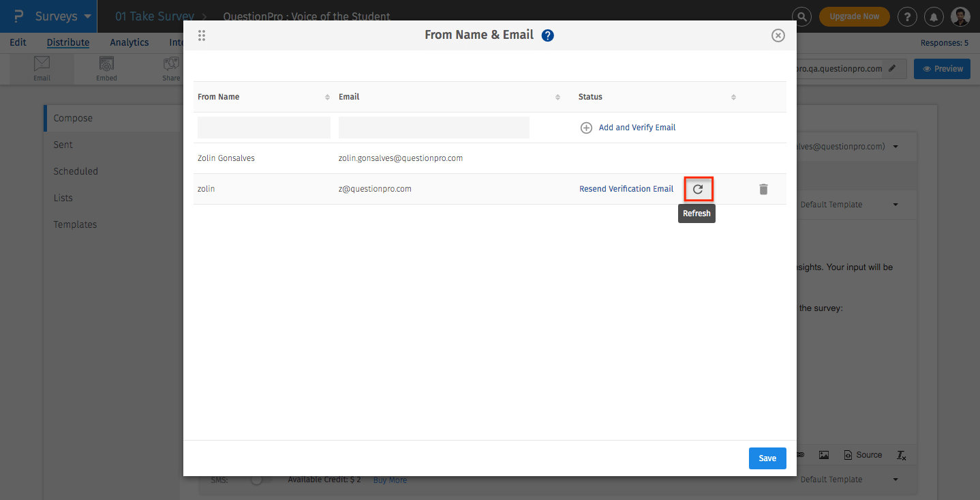Close the From Name & Email dialog
Image resolution: width=980 pixels, height=500 pixels.
click(x=778, y=35)
